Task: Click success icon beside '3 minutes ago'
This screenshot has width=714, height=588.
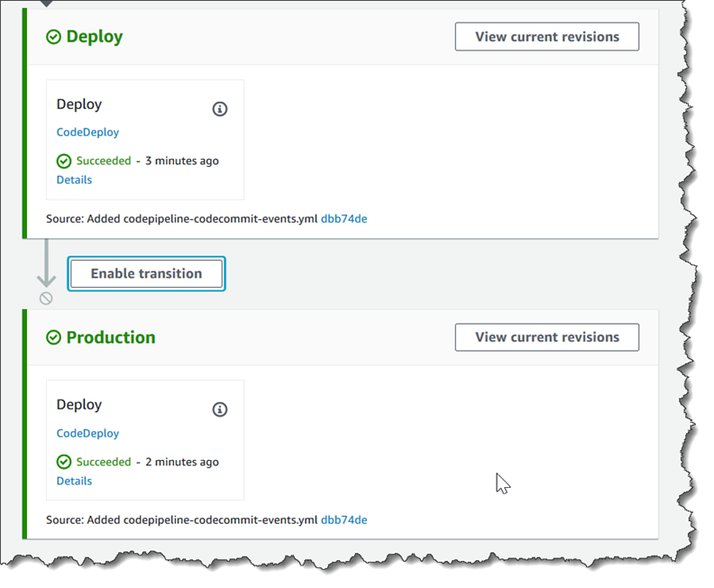Action: pyautogui.click(x=64, y=161)
